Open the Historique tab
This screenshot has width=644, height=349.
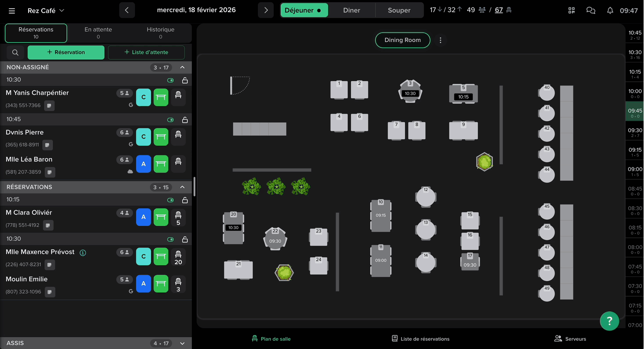160,33
